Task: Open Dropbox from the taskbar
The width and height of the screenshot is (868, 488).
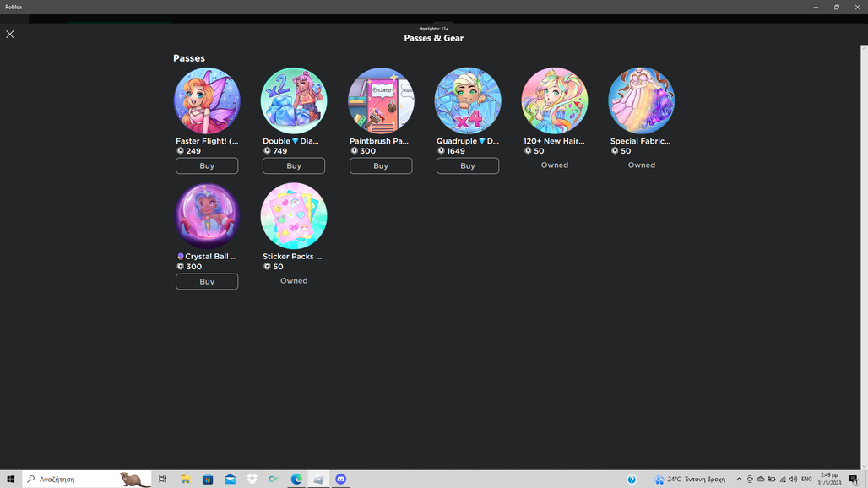Action: click(x=252, y=480)
